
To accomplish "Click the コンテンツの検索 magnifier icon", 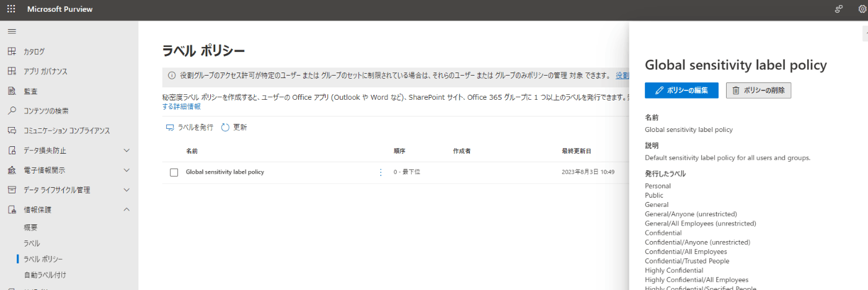I will tap(12, 111).
